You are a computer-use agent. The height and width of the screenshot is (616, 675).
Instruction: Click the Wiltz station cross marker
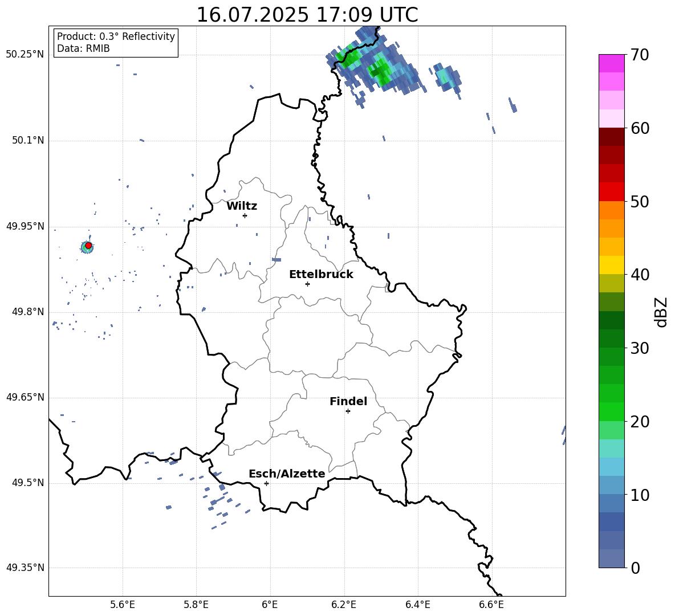click(x=245, y=215)
